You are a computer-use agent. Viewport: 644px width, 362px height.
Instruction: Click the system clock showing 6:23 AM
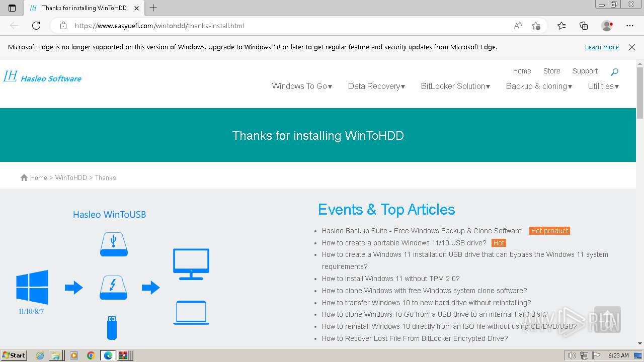point(618,355)
